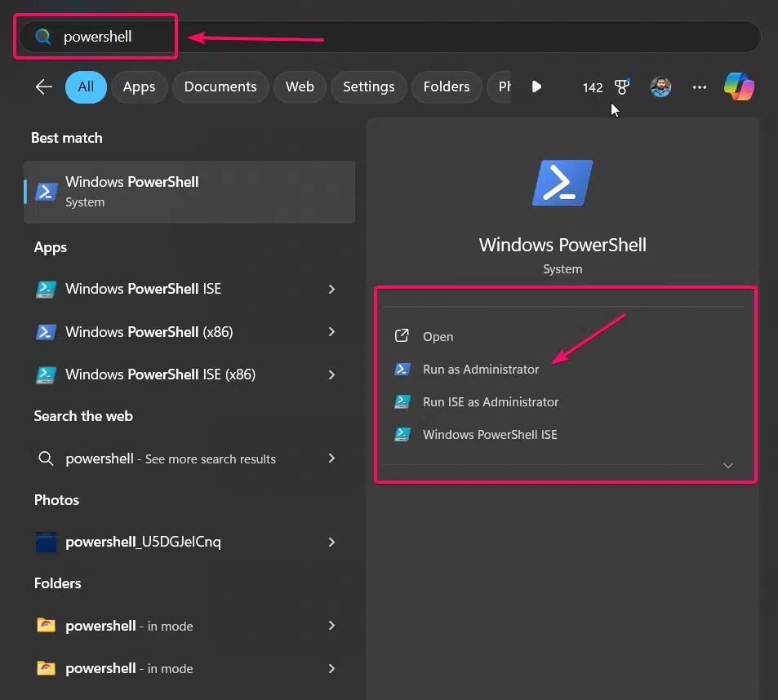This screenshot has height=700, width=778.
Task: Open the first powershell - in mode folder
Action: 189,626
